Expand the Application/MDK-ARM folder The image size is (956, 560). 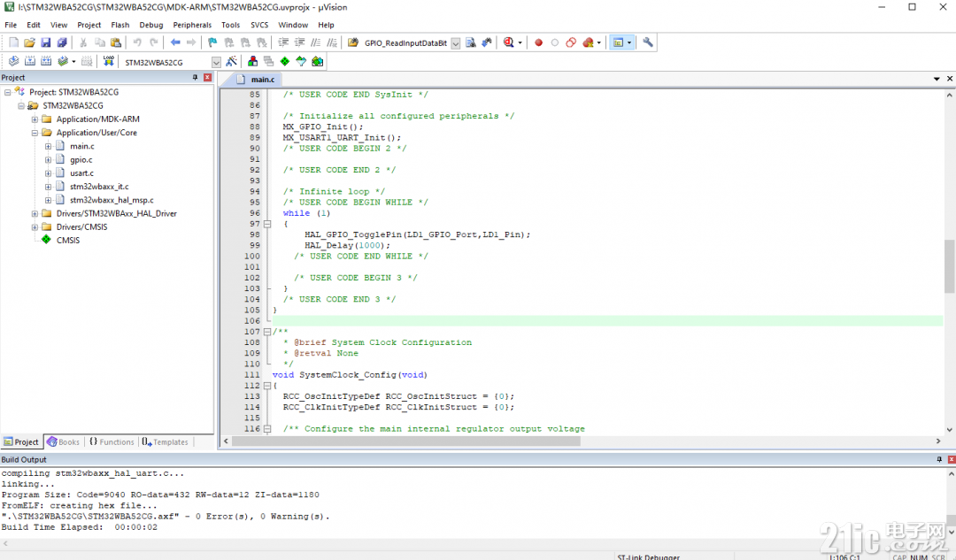pos(35,119)
